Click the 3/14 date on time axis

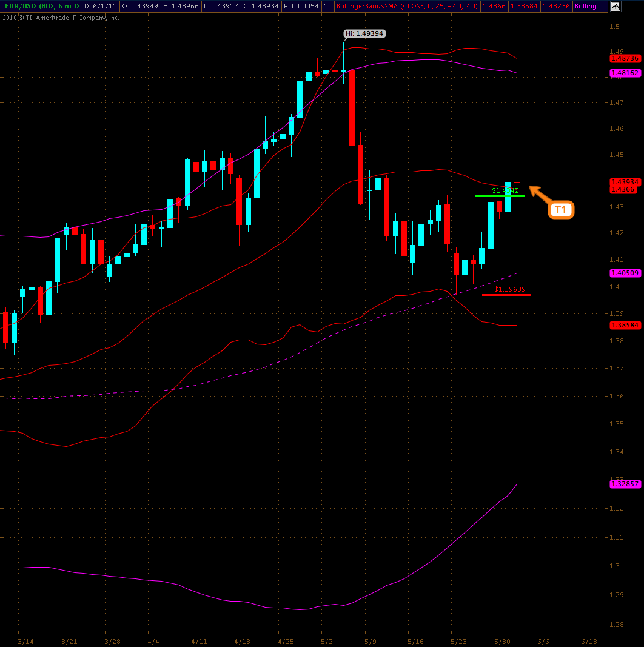click(x=25, y=641)
